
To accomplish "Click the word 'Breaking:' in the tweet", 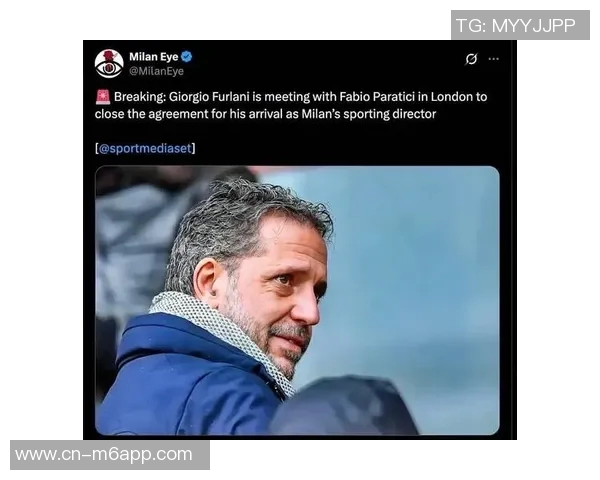I will 140,97.
